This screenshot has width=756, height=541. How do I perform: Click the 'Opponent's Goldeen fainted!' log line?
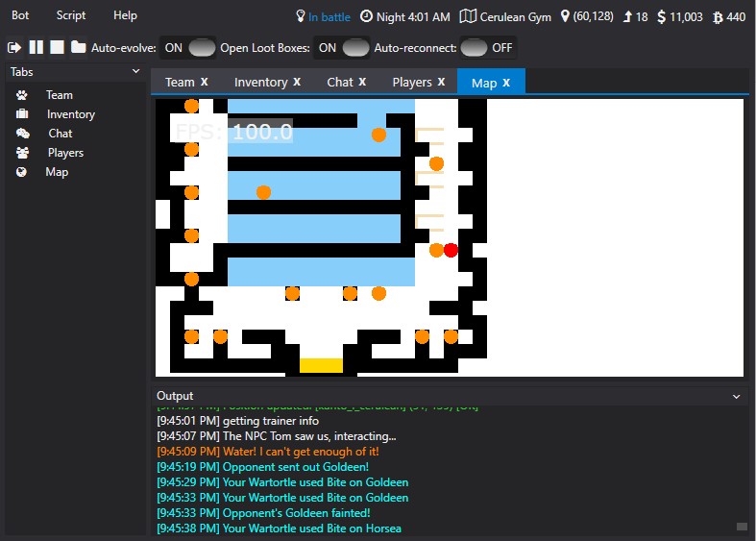263,513
